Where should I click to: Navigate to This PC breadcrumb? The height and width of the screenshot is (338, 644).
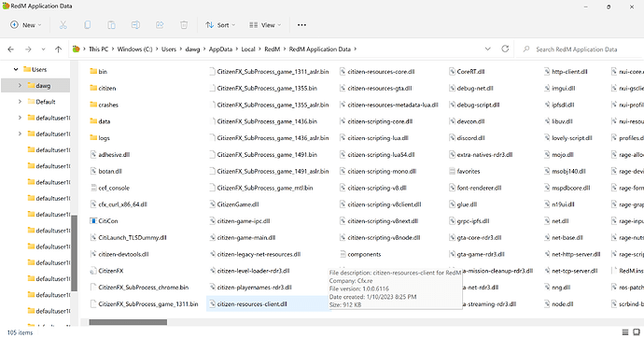[x=99, y=49]
